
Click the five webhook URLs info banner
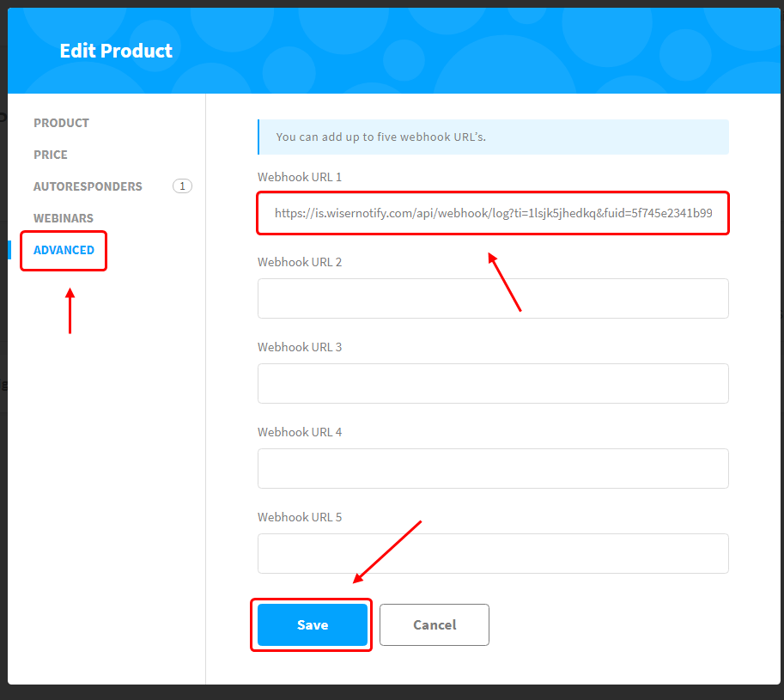[493, 137]
